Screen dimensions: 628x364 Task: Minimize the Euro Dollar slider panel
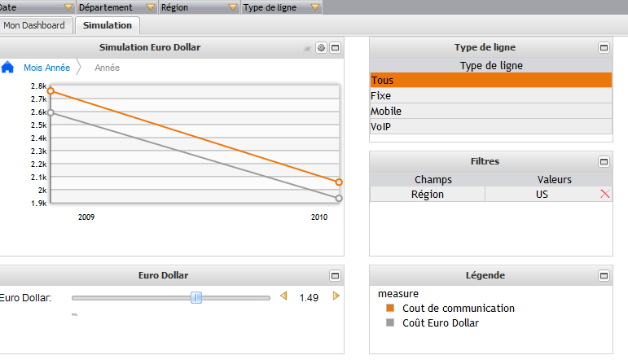pyautogui.click(x=335, y=276)
